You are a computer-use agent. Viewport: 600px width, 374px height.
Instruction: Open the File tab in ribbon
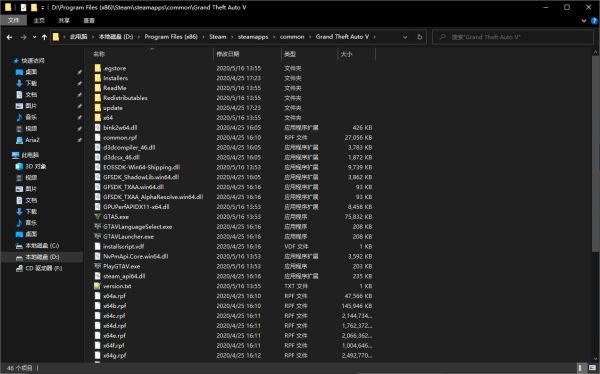(x=13, y=20)
